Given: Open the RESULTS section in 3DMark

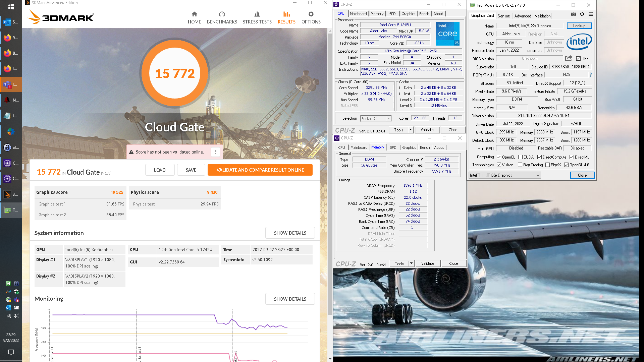Looking at the screenshot, I should pyautogui.click(x=286, y=18).
